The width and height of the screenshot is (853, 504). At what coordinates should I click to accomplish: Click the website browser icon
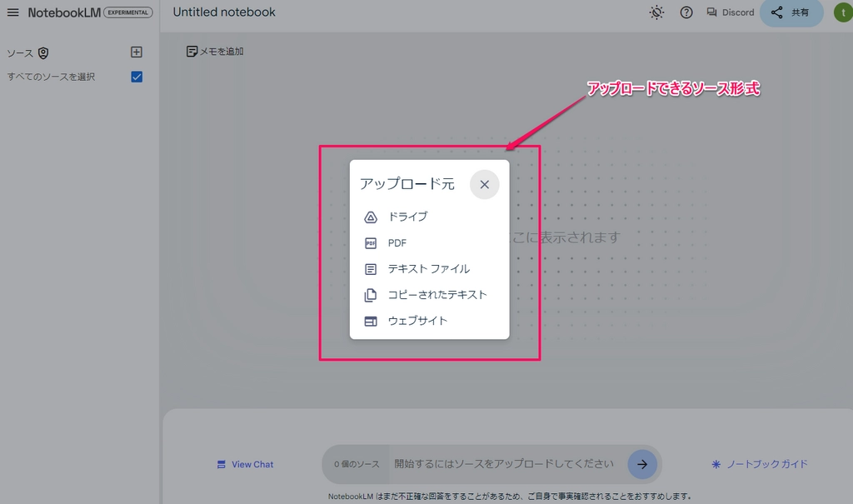pyautogui.click(x=371, y=321)
